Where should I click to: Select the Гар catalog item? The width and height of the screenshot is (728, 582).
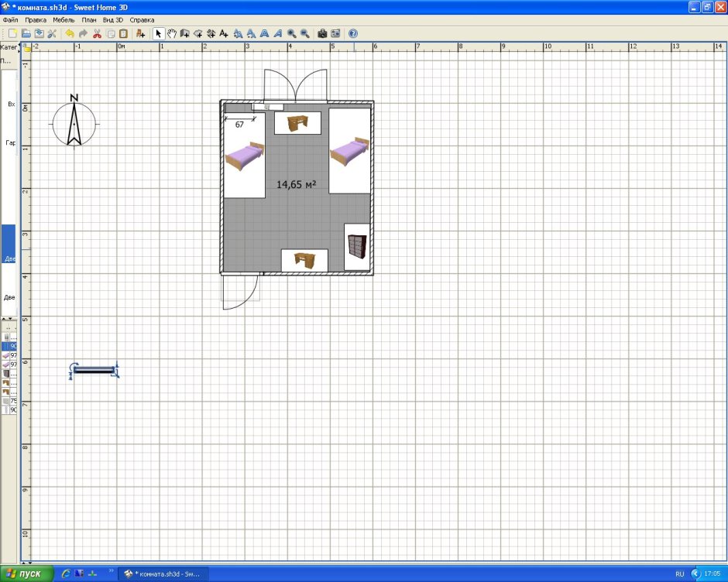[9, 130]
